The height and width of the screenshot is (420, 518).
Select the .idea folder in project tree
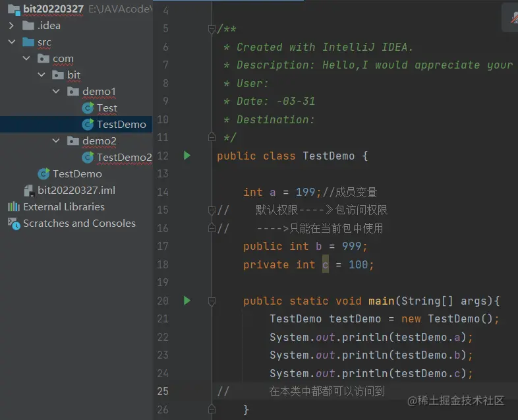point(49,26)
